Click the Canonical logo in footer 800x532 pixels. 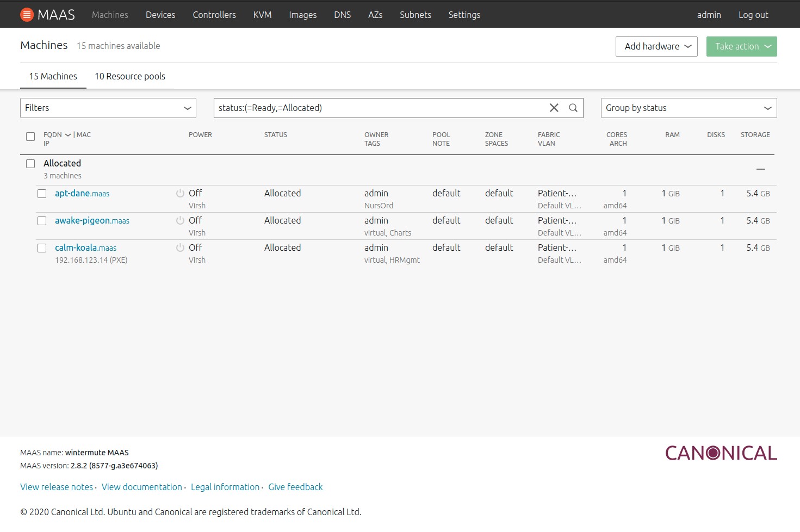(721, 453)
